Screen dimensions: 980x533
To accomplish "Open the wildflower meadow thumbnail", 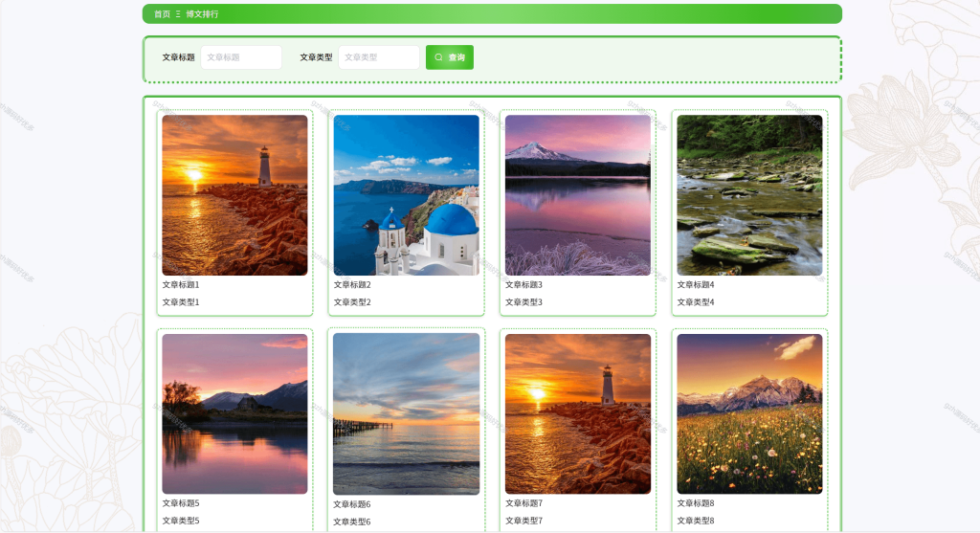I will click(750, 413).
